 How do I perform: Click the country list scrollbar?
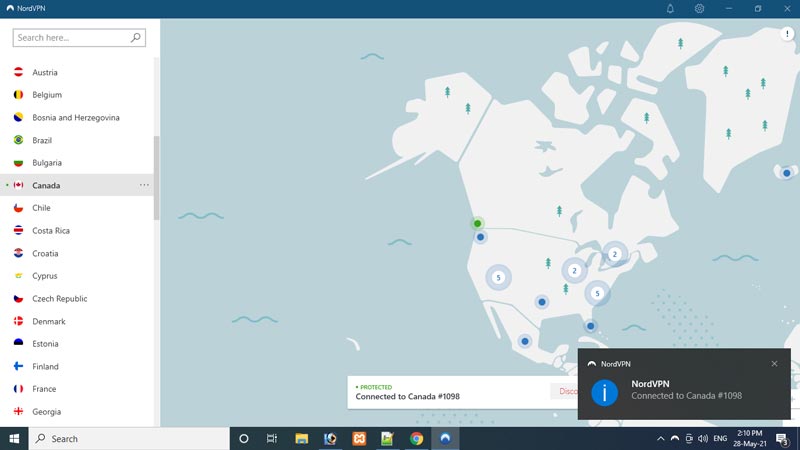click(156, 178)
